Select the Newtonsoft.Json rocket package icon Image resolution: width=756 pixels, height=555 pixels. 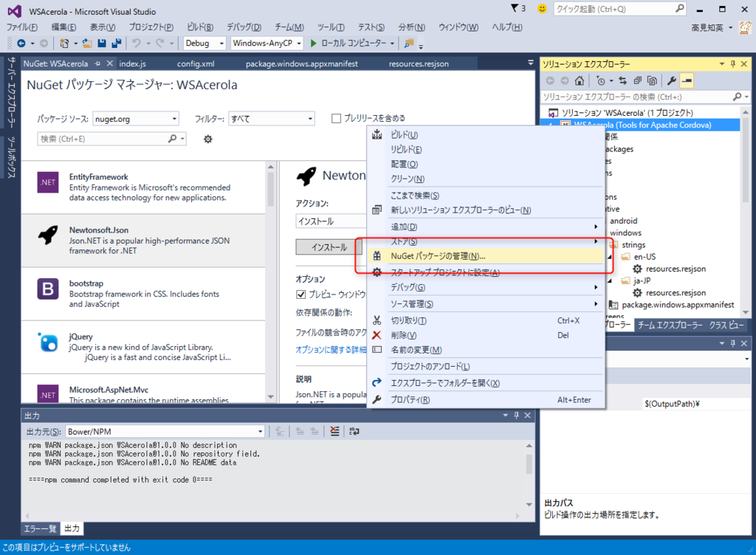tap(48, 235)
